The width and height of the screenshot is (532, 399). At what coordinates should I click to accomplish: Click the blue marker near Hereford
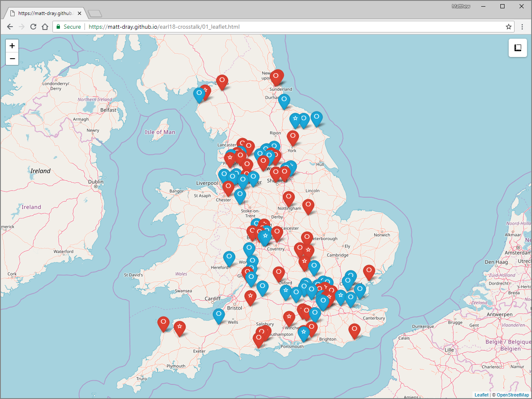pyautogui.click(x=229, y=259)
